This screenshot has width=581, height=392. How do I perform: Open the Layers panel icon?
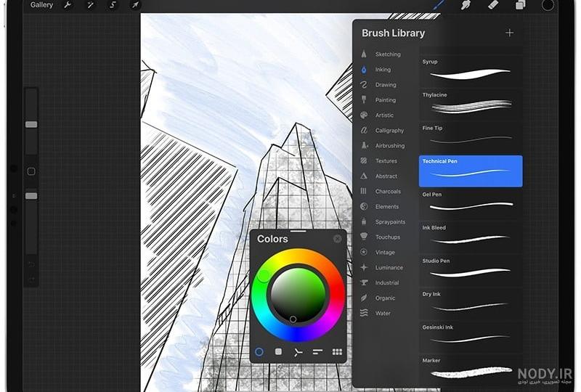pos(521,5)
